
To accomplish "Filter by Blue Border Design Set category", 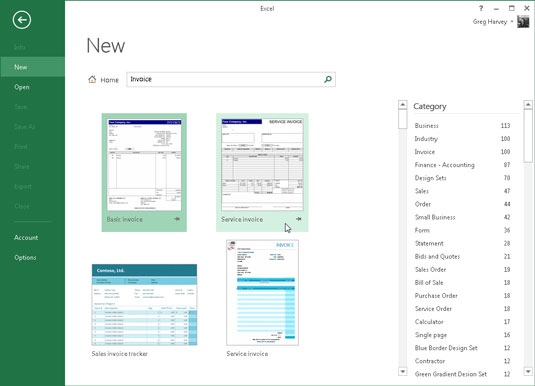I will [462, 348].
